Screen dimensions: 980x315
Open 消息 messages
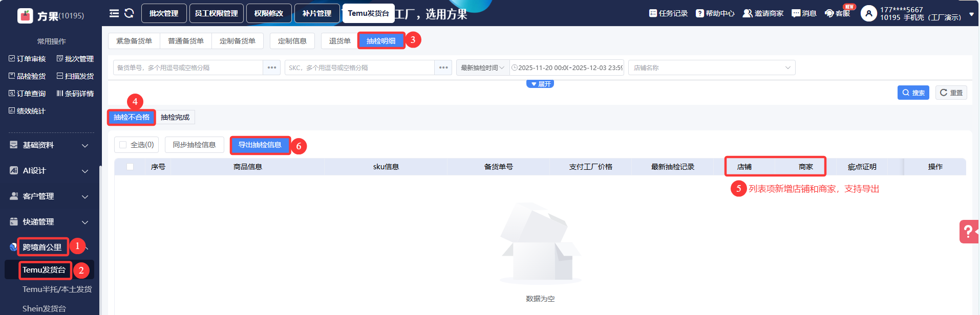coord(804,13)
